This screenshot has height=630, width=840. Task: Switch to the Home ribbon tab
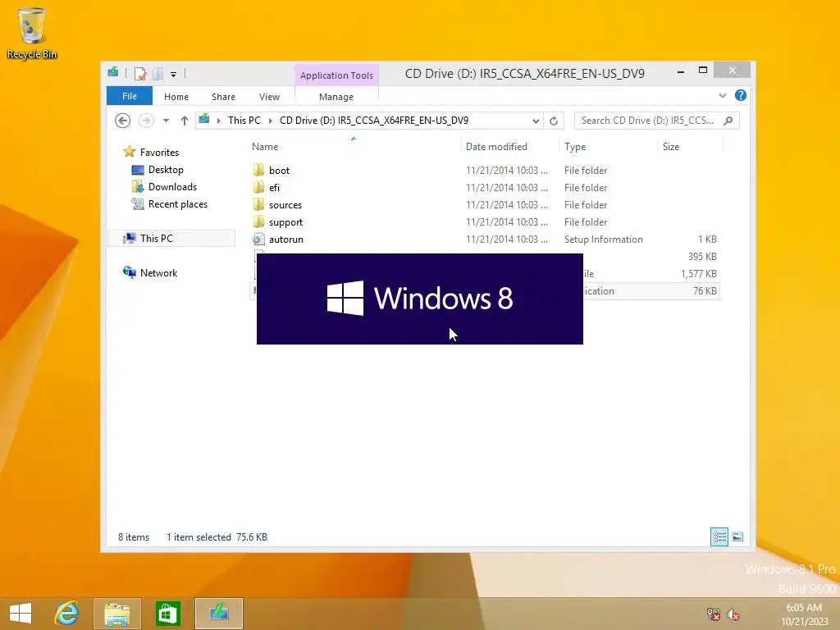176,97
